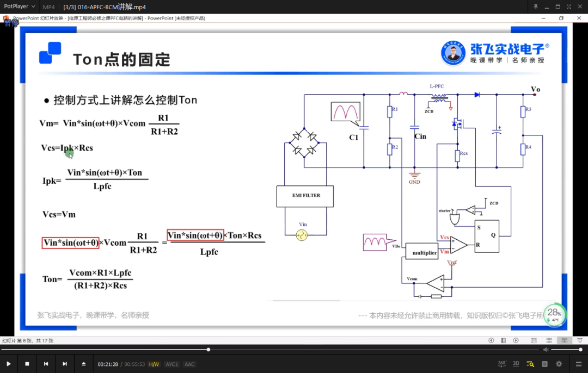Restore the PotPlayer window size
The image size is (588, 373).
pyautogui.click(x=558, y=7)
